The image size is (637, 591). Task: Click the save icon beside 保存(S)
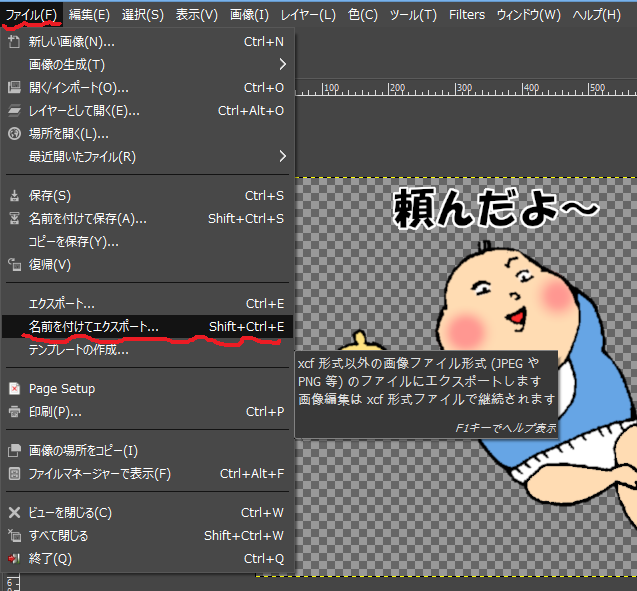[x=14, y=196]
